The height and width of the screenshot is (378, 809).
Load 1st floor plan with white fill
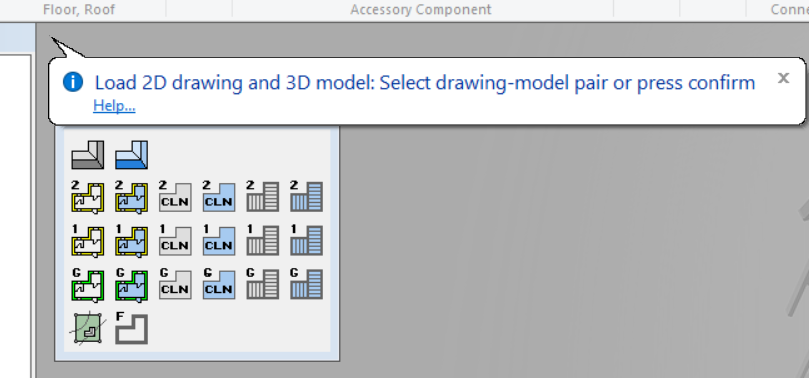tap(88, 240)
